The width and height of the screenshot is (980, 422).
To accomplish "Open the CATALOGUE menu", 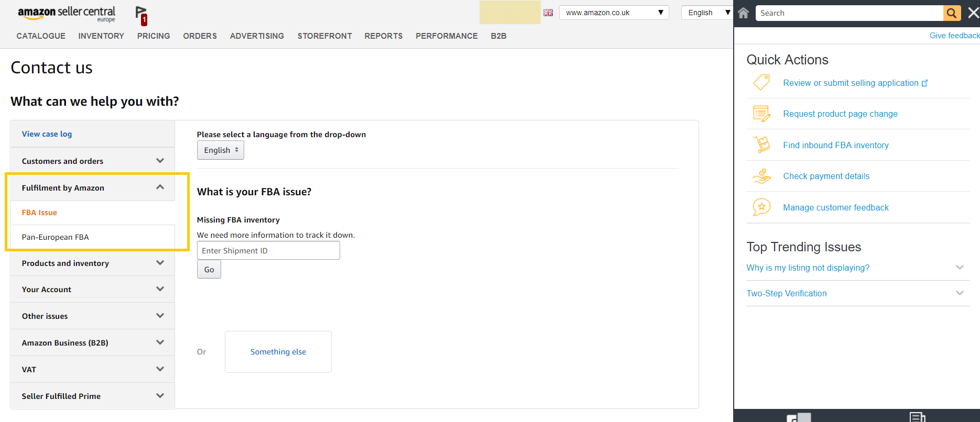I will pyautogui.click(x=41, y=36).
